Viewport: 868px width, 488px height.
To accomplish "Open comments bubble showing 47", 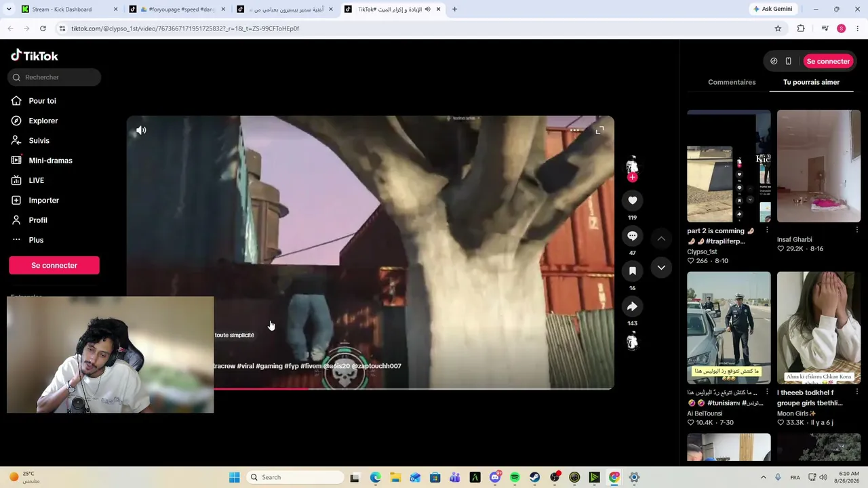I will [632, 236].
